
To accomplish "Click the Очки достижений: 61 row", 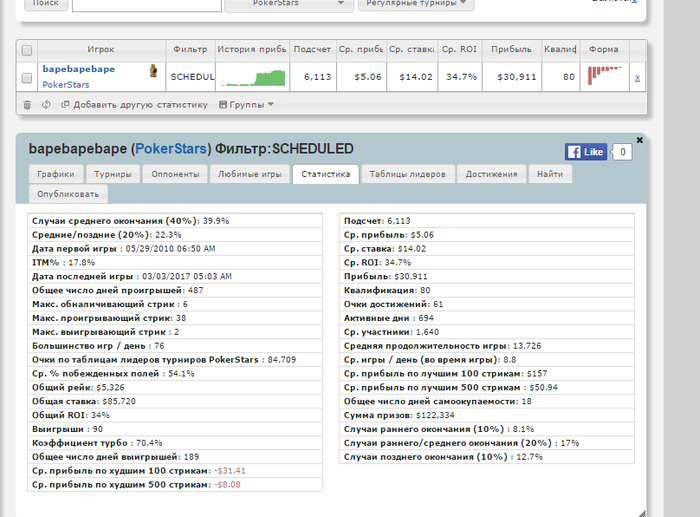I will click(x=487, y=304).
